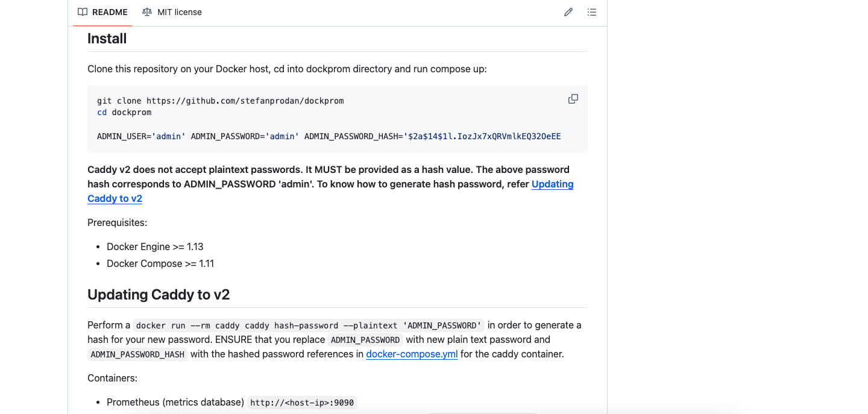Image resolution: width=868 pixels, height=414 pixels.
Task: Click the git clone command line
Action: [x=221, y=101]
